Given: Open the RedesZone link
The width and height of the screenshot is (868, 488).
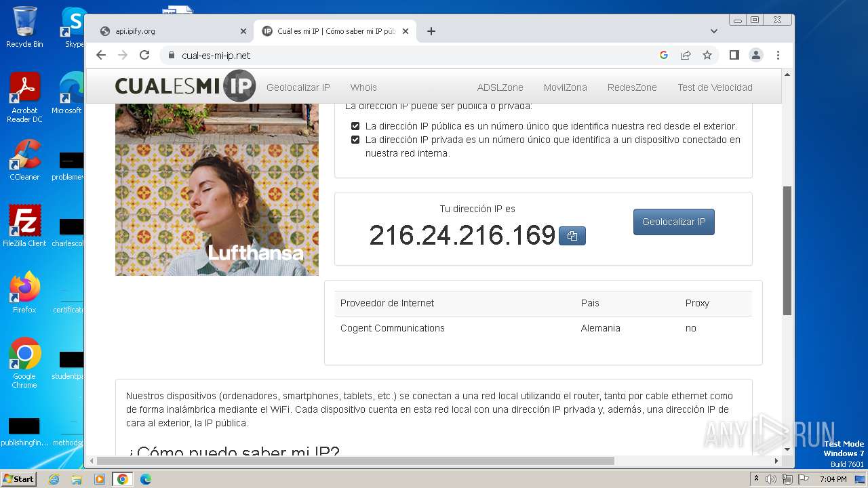Looking at the screenshot, I should click(632, 87).
